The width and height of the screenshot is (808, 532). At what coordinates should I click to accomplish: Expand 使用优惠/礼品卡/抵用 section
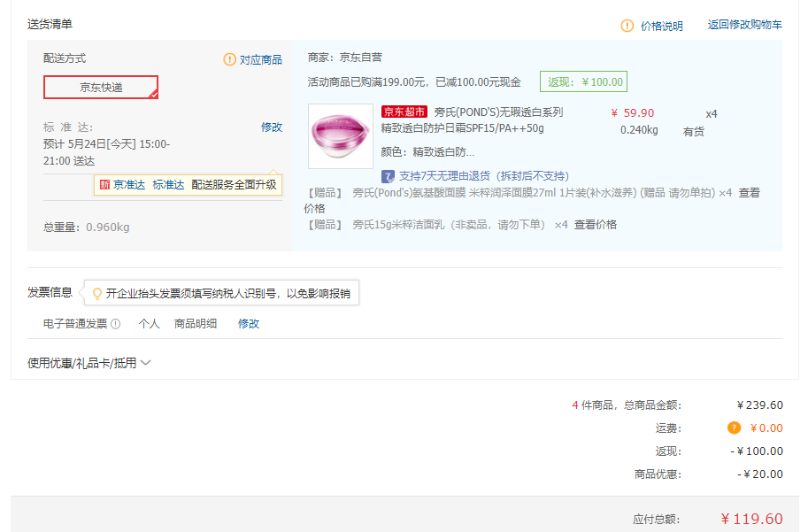[x=88, y=363]
